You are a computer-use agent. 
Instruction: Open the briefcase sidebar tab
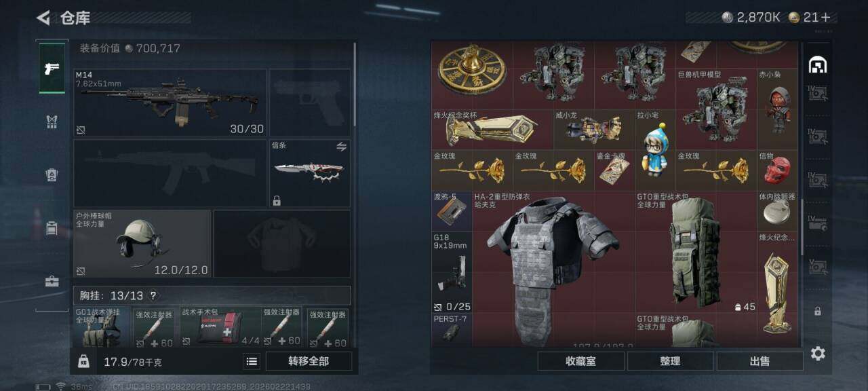click(52, 281)
